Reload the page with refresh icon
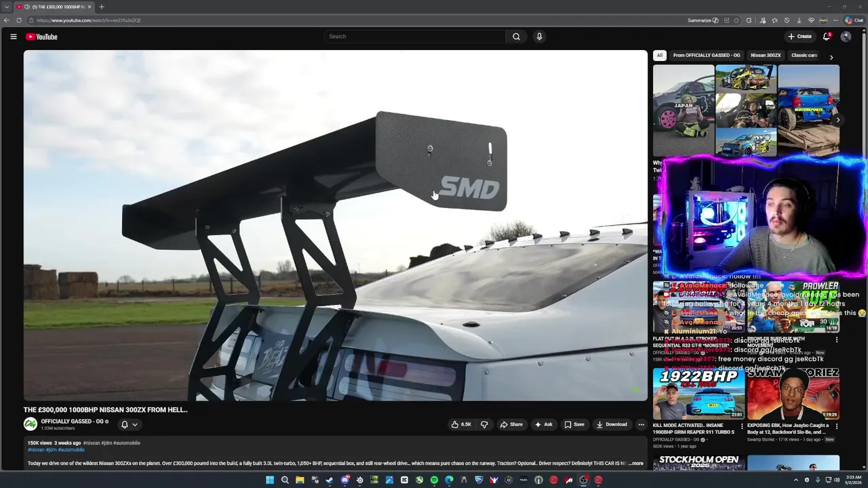 pyautogui.click(x=19, y=20)
